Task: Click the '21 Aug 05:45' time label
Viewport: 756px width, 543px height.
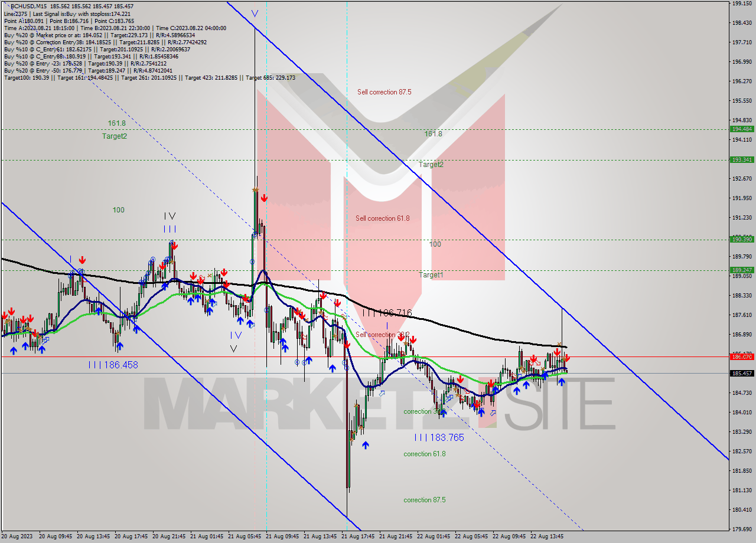Action: point(245,537)
